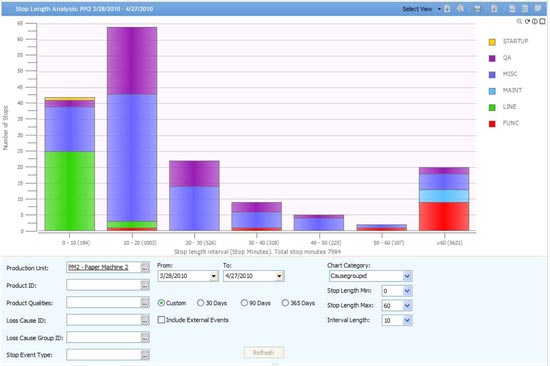Expand the To date picker dropdown

279,276
